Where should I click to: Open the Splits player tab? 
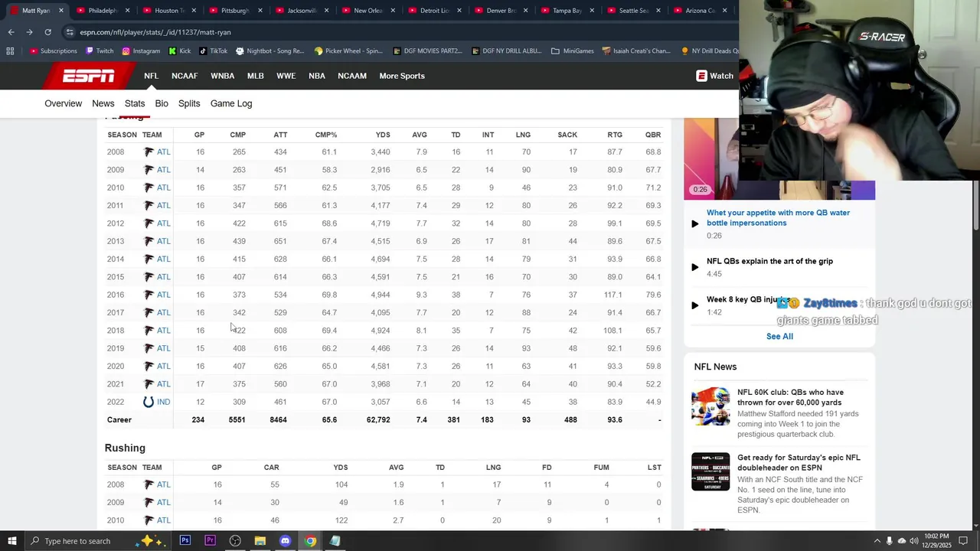pos(189,103)
